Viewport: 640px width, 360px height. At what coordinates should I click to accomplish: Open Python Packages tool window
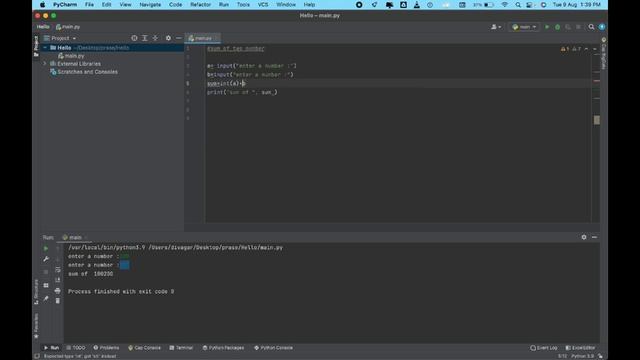(223, 348)
